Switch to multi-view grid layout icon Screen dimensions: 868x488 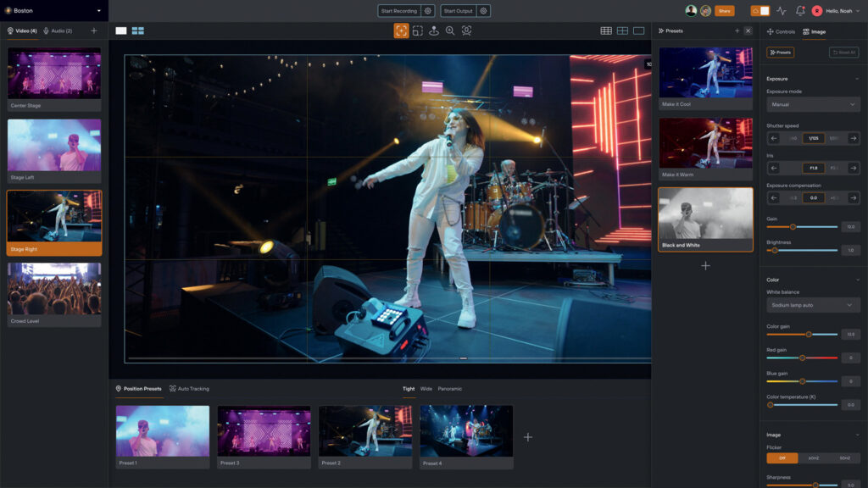click(137, 30)
